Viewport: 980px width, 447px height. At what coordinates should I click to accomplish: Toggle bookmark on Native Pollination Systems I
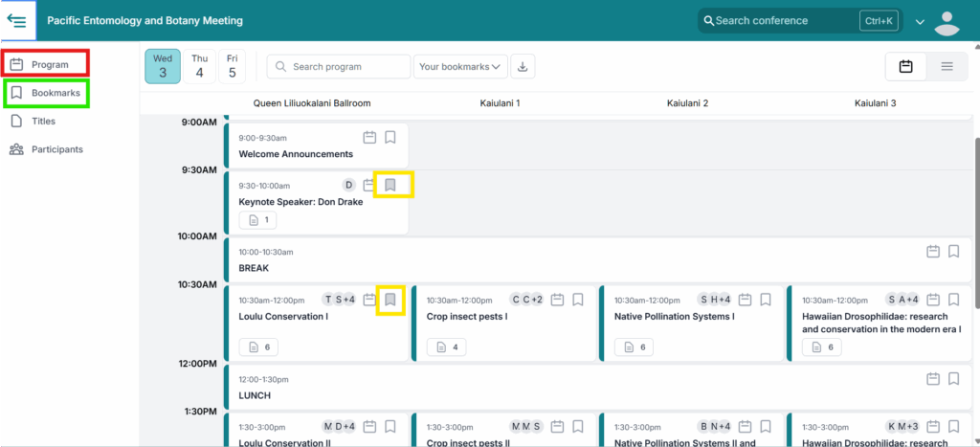(x=766, y=300)
